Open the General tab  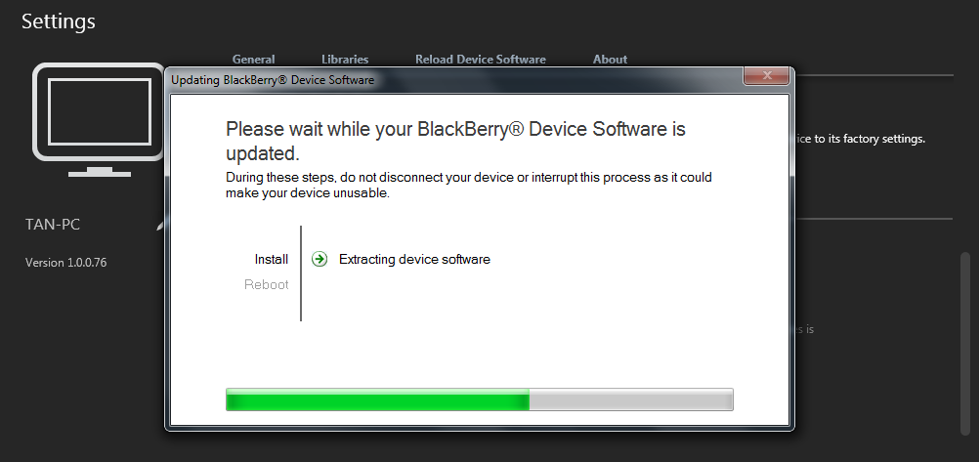click(253, 60)
